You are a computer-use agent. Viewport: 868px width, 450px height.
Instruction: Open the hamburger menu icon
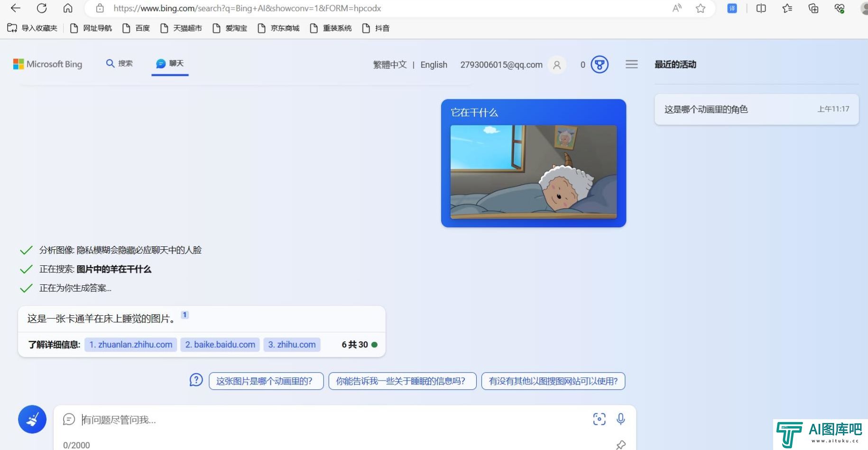[631, 64]
